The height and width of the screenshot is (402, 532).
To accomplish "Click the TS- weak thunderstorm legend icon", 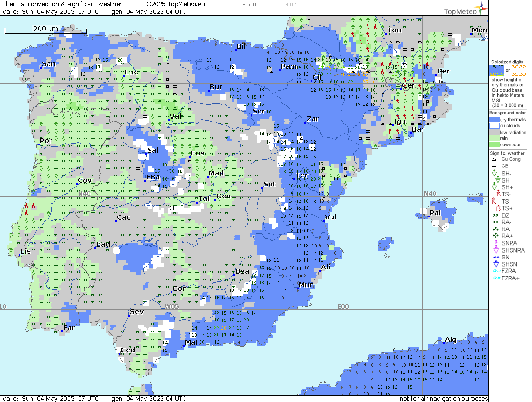I will click(x=498, y=194).
